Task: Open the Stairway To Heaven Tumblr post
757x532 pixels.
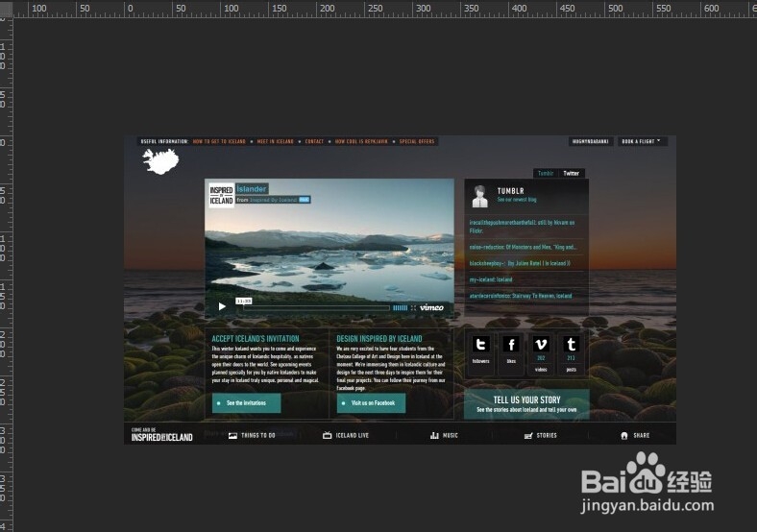Action: (x=521, y=296)
